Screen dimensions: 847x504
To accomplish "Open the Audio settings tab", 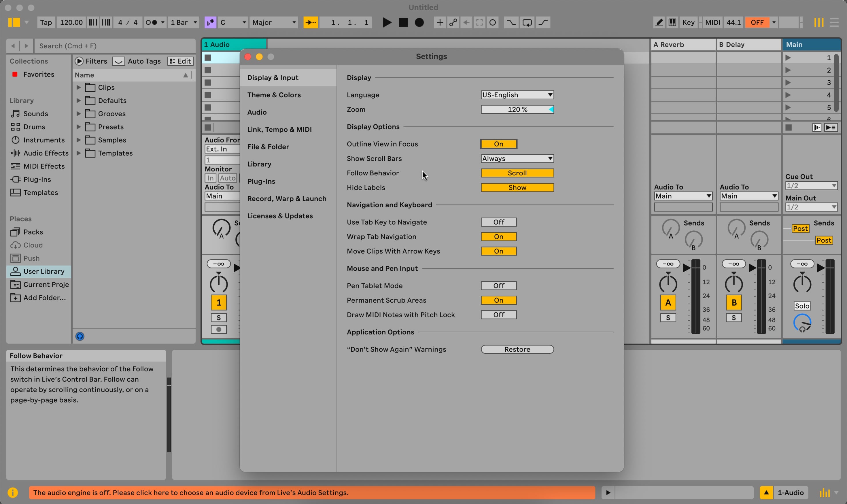I will tap(257, 112).
